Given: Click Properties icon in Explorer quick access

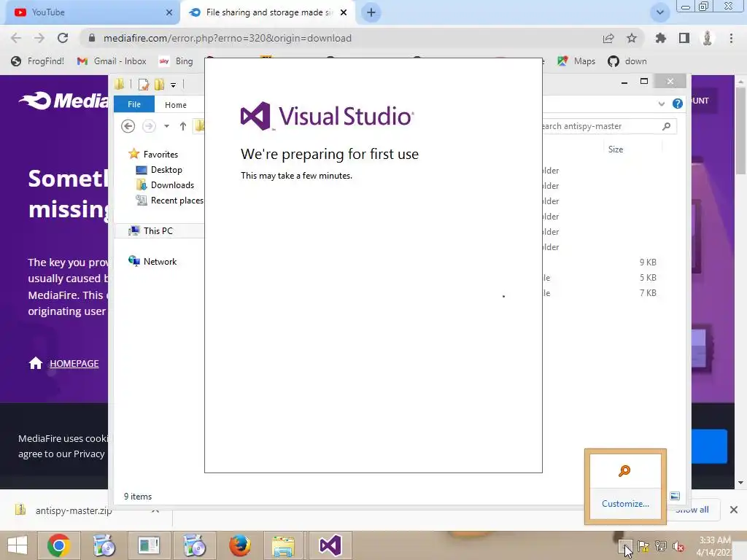Looking at the screenshot, I should coord(144,85).
